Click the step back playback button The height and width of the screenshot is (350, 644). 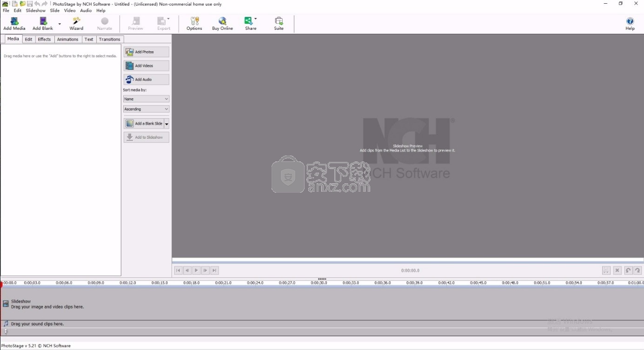187,270
